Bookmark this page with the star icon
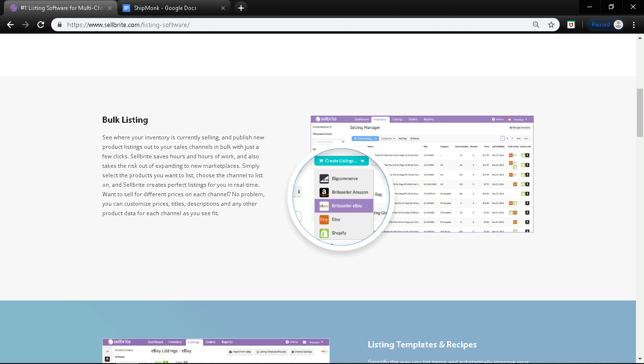The height and width of the screenshot is (364, 644). click(551, 25)
